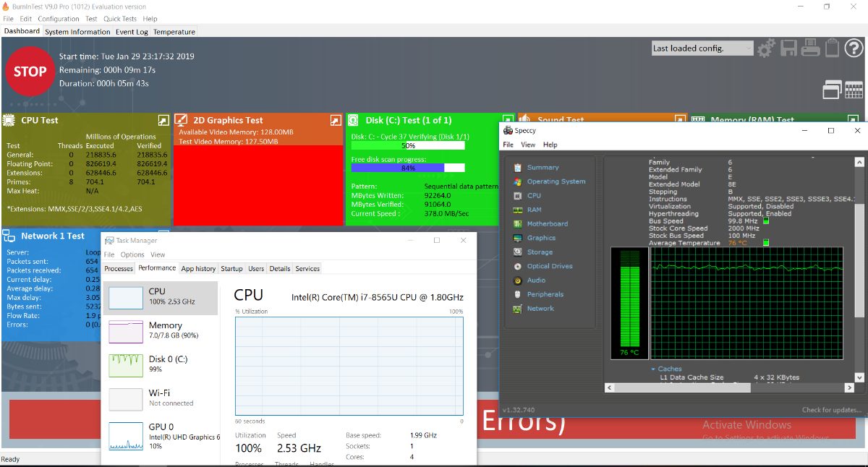Click the floppy disk save icon
This screenshot has height=467, width=868.
click(788, 48)
